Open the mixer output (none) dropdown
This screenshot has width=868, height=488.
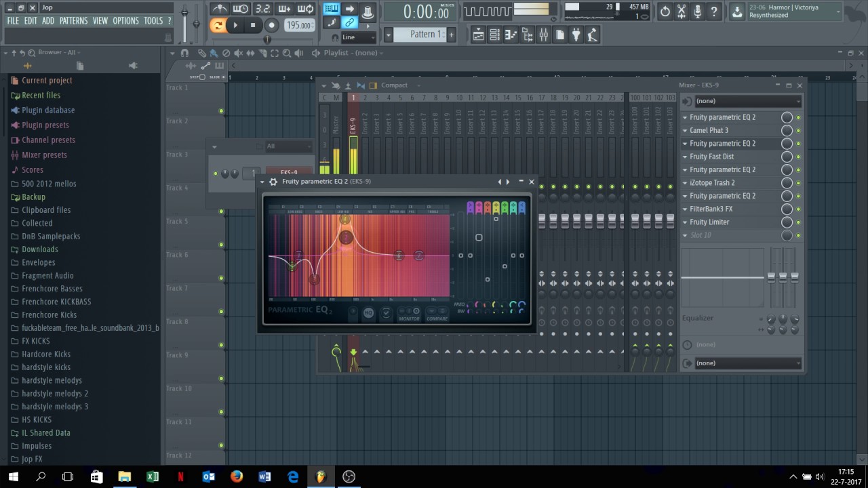pos(748,363)
